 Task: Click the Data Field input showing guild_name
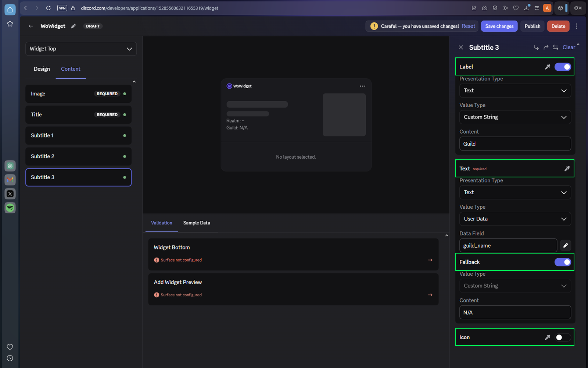pyautogui.click(x=508, y=245)
